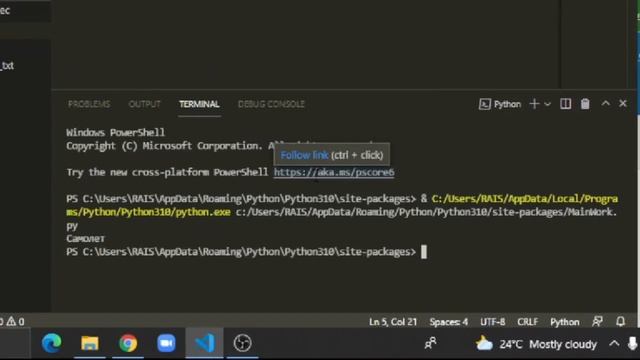Create a new terminal with plus icon

pyautogui.click(x=534, y=104)
